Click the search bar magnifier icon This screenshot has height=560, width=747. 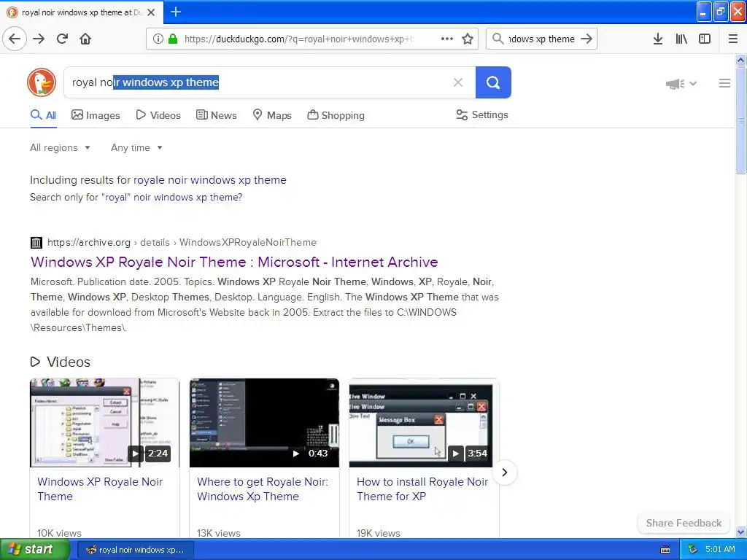pos(498,39)
